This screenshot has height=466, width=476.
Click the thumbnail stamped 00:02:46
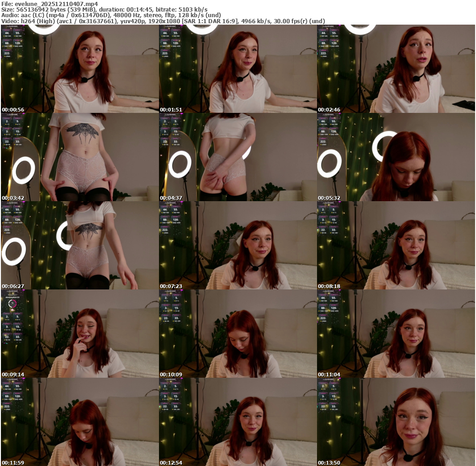[x=396, y=68]
